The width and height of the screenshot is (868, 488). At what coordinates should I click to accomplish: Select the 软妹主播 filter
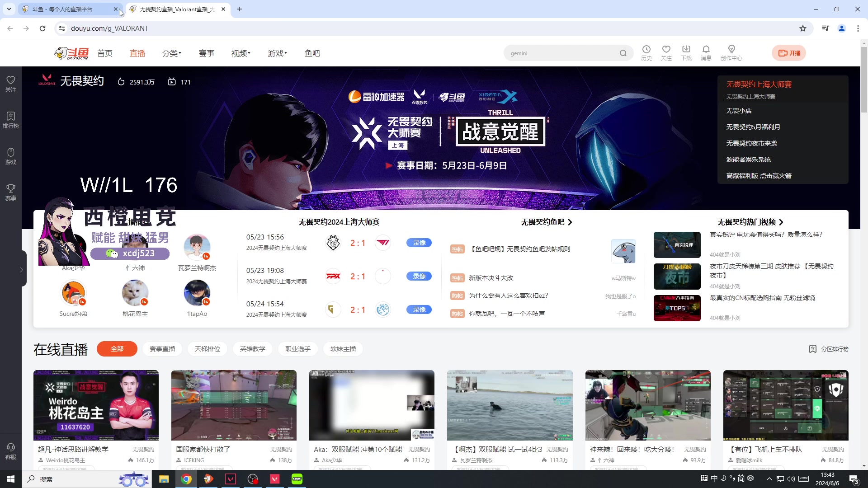point(343,349)
